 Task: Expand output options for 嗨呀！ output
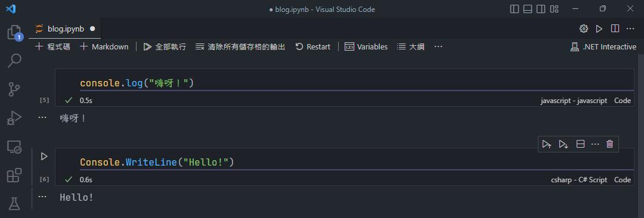coord(42,117)
